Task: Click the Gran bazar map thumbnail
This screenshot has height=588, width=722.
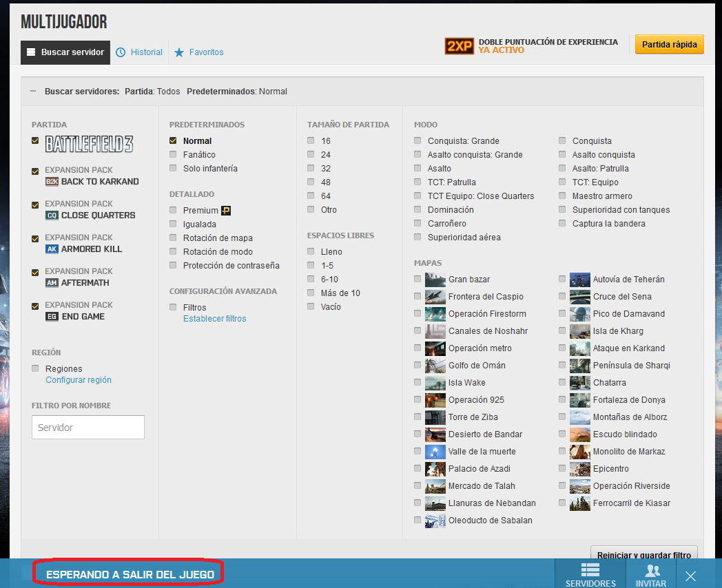Action: point(435,280)
